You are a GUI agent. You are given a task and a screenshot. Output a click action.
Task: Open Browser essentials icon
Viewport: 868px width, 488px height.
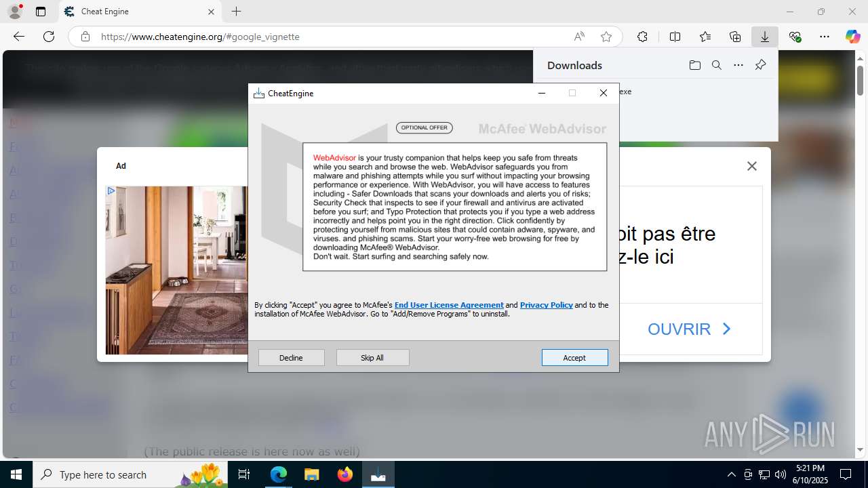(795, 37)
